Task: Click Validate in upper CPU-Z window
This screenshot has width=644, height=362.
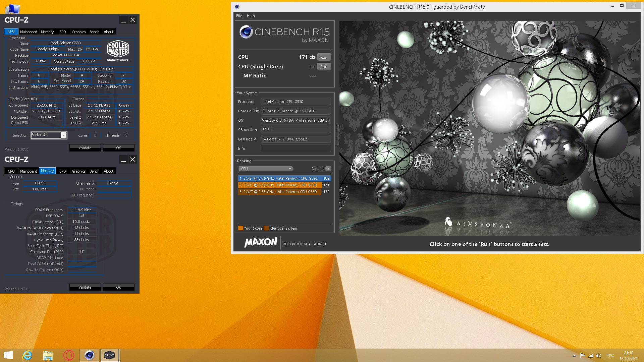Action: pos(85,148)
